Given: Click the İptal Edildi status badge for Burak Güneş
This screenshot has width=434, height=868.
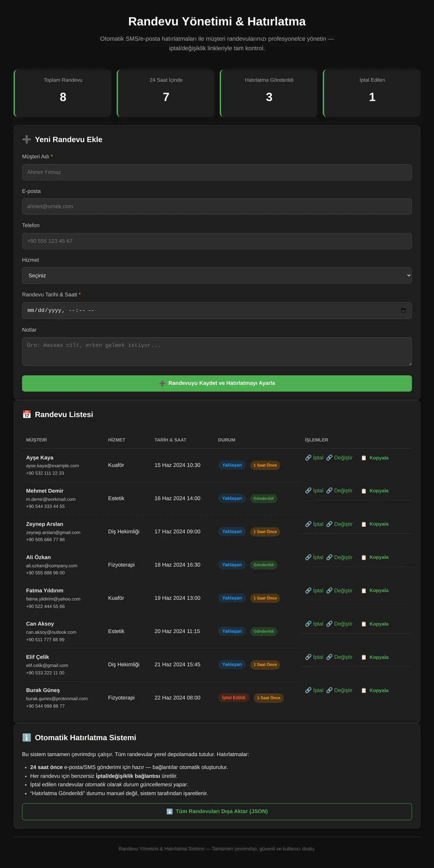Looking at the screenshot, I should [234, 698].
